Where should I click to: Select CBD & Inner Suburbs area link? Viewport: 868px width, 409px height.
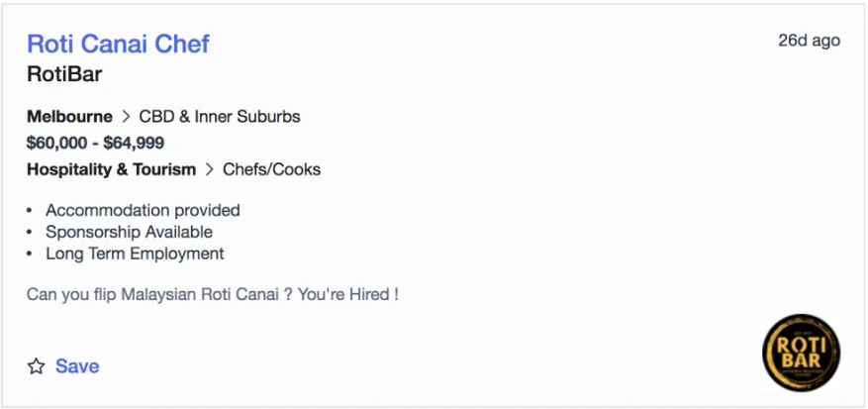click(220, 117)
